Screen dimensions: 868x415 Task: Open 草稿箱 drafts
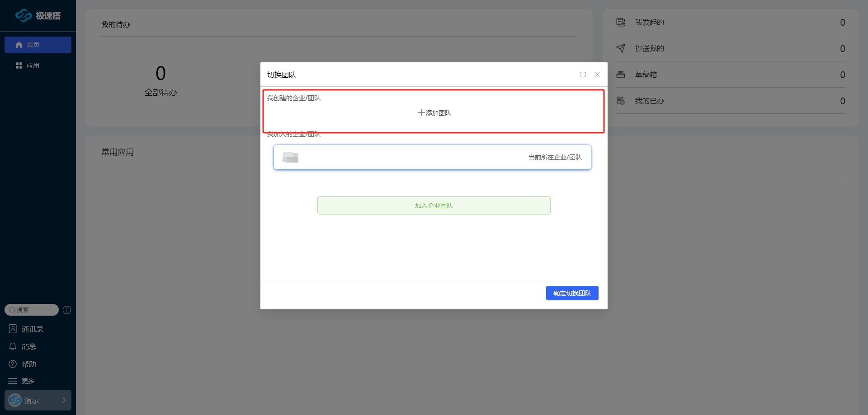(646, 75)
